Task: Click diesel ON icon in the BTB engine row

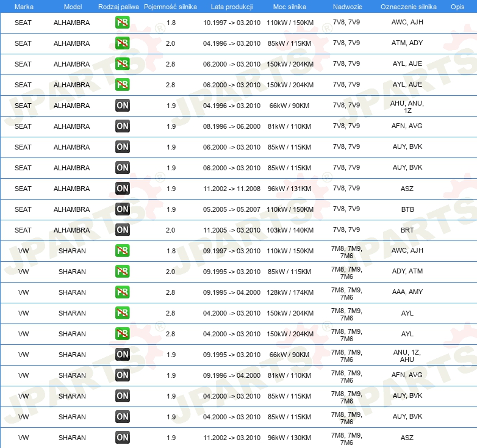Action: [x=122, y=209]
